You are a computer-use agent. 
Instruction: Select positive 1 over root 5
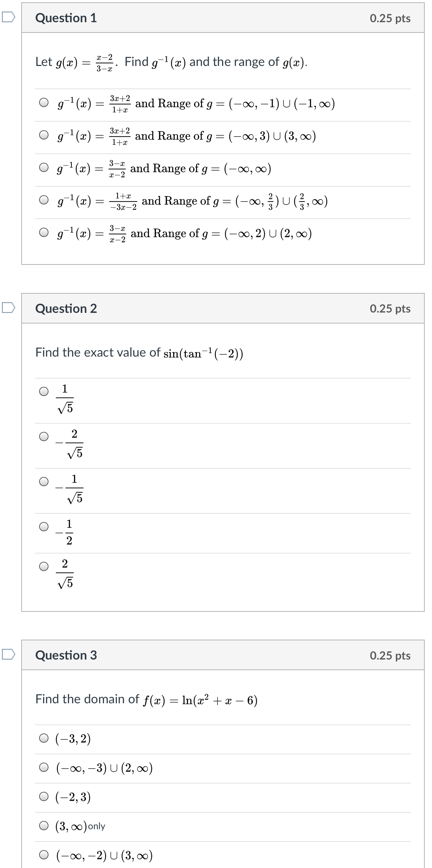pos(44,391)
